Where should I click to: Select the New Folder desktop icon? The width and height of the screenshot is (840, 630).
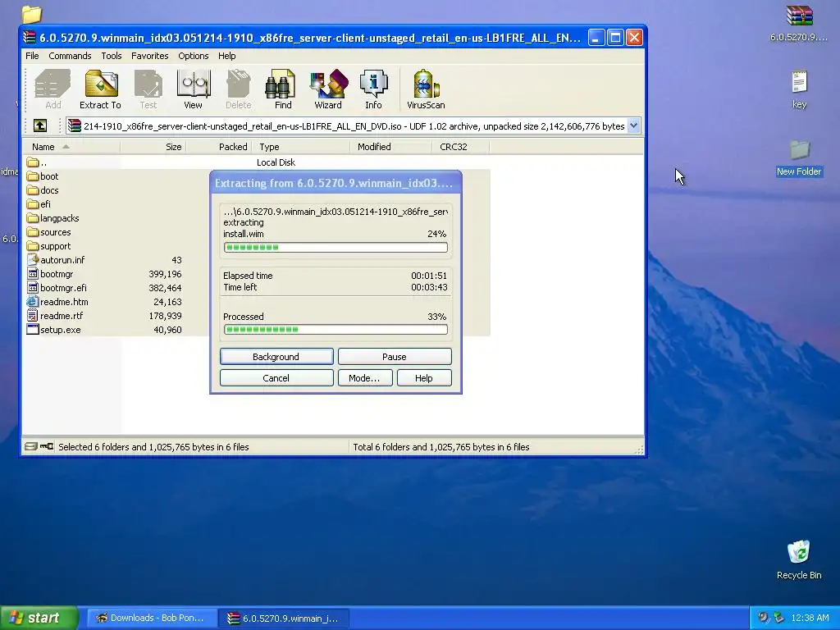coord(799,158)
